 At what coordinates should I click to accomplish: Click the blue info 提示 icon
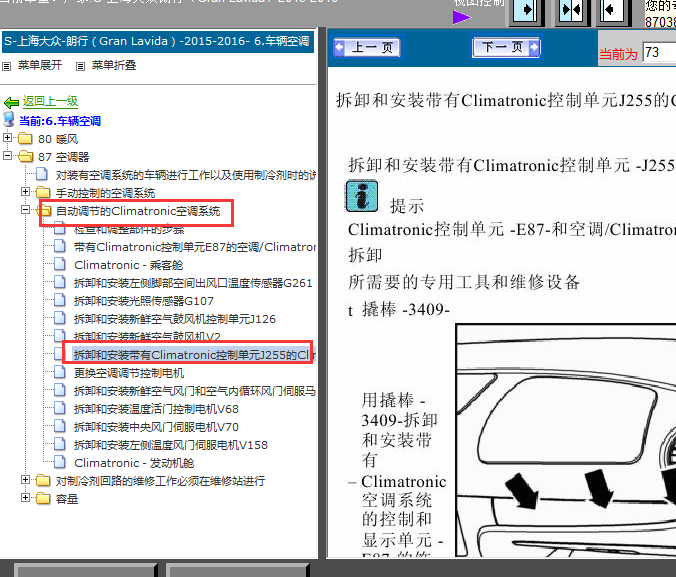(362, 196)
